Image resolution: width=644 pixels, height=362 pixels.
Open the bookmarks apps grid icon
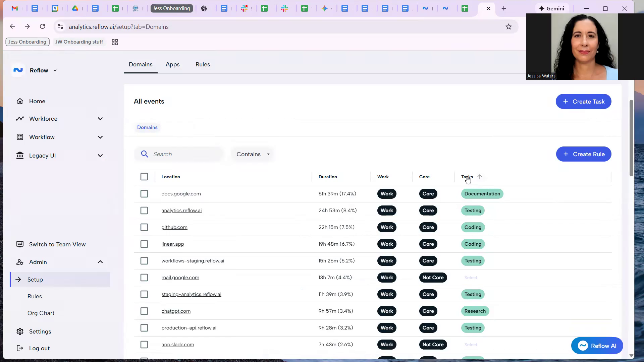115,42
